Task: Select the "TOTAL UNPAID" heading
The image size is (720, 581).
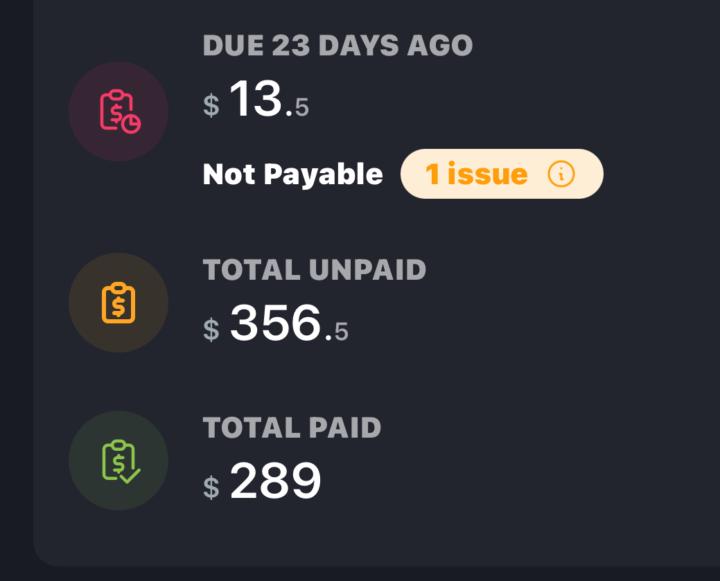Action: [314, 270]
